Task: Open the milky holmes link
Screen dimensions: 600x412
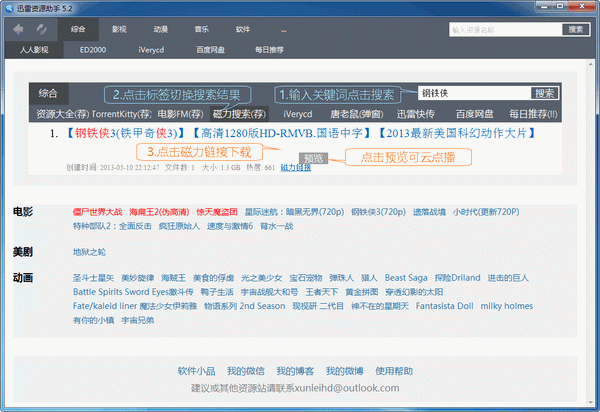Action: tap(507, 306)
